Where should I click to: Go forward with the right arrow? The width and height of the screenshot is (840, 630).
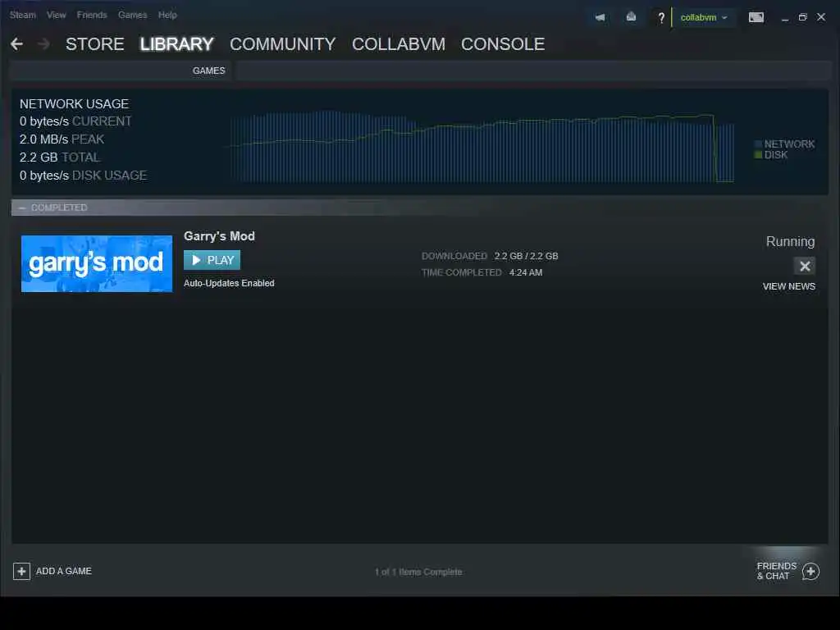pyautogui.click(x=44, y=44)
